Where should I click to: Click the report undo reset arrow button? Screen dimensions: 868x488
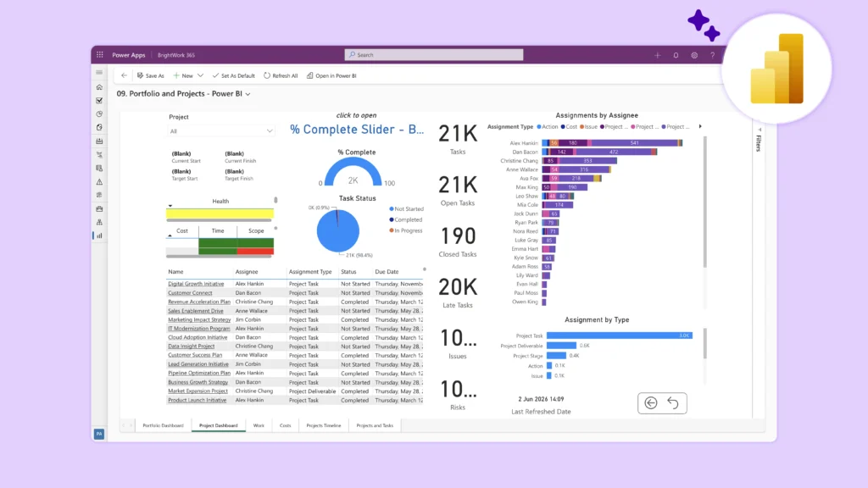[x=672, y=402]
